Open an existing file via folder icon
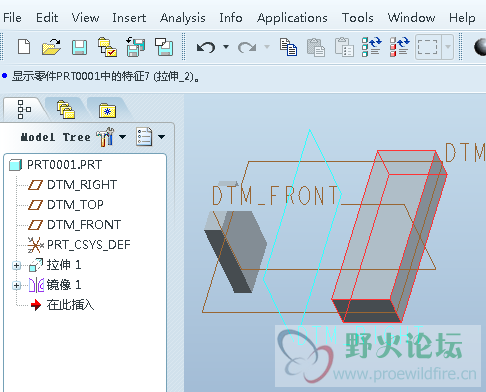Image resolution: width=486 pixels, height=392 pixels. coord(51,47)
